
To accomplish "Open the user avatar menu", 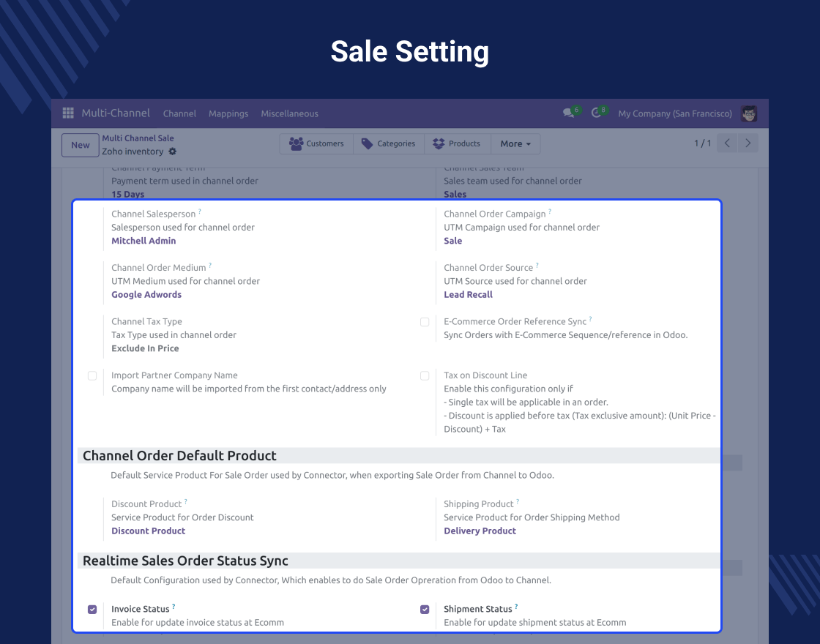I will 749,113.
